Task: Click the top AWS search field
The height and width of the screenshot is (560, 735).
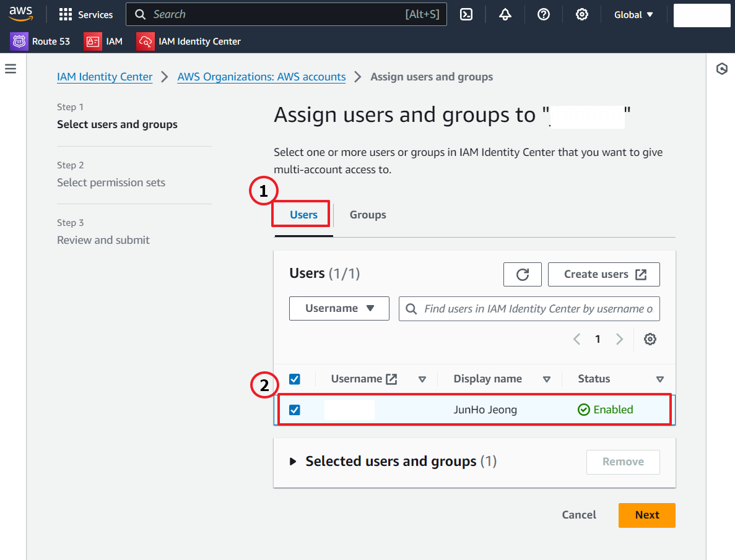Action: pyautogui.click(x=287, y=14)
